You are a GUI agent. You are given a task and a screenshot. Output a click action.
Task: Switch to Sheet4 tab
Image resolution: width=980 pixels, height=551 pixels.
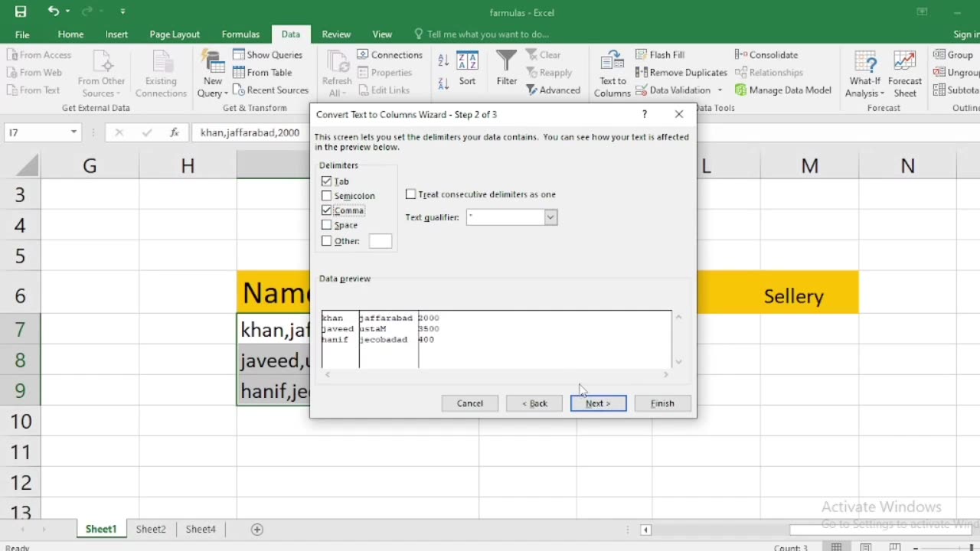[201, 529]
